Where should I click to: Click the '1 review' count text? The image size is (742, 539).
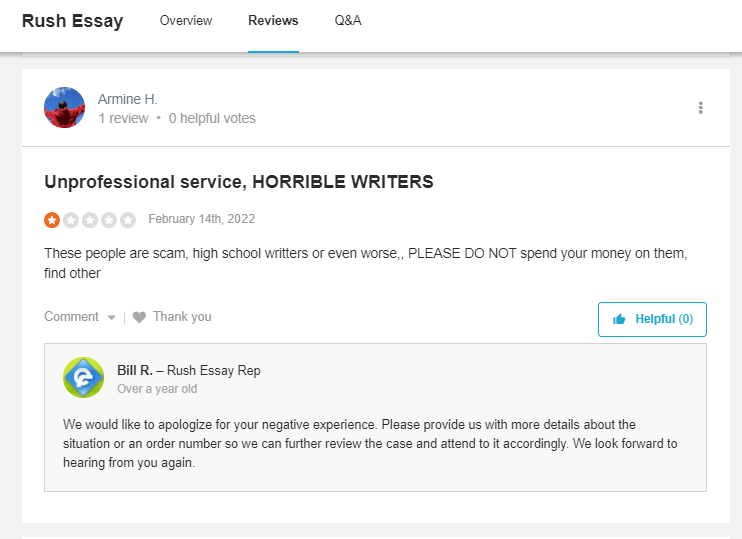pyautogui.click(x=123, y=118)
